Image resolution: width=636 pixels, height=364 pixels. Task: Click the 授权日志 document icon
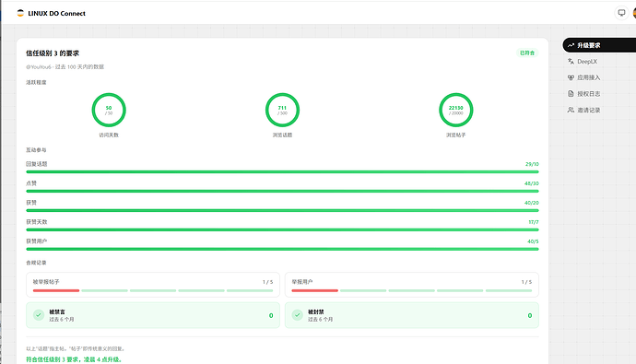(571, 94)
